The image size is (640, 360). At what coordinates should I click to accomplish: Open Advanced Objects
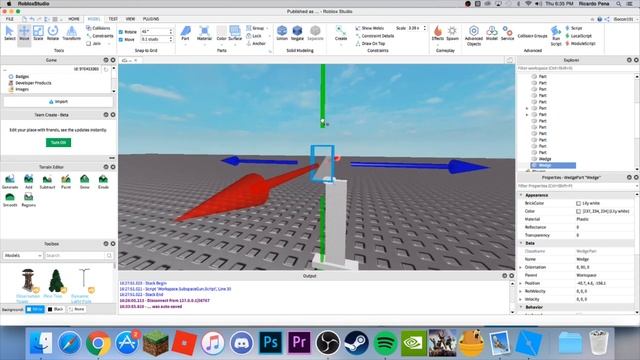[473, 35]
